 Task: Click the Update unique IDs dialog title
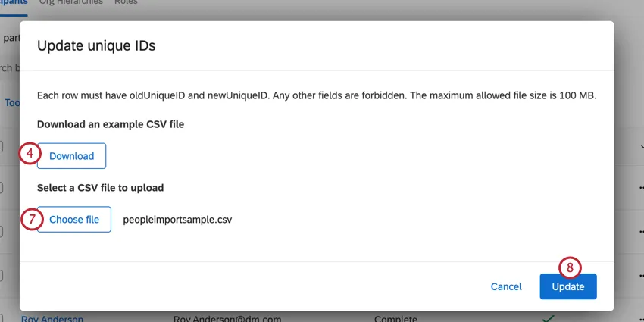coord(96,45)
